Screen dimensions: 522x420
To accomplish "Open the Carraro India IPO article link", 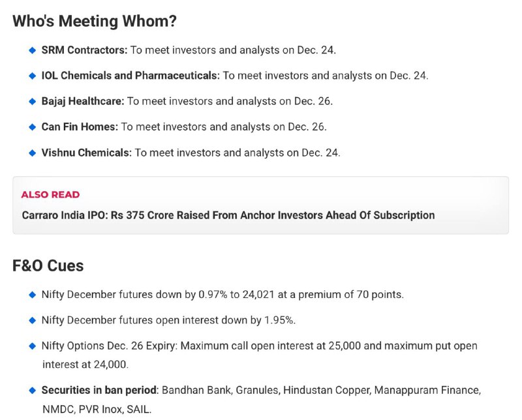I will (228, 215).
